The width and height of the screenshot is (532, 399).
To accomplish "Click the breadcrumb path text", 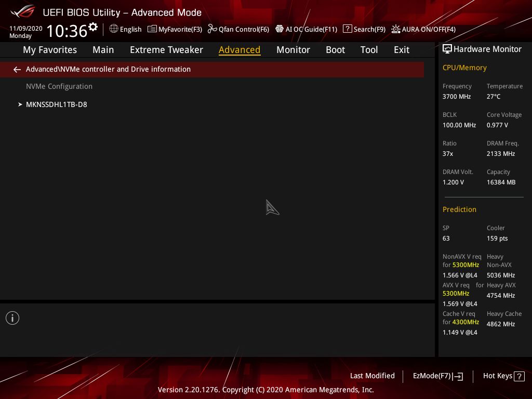I will (108, 69).
